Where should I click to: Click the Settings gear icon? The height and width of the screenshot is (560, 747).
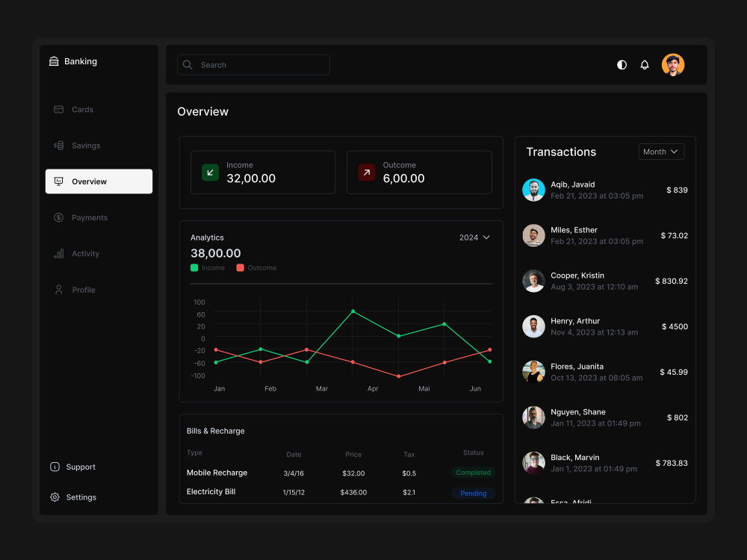[55, 497]
